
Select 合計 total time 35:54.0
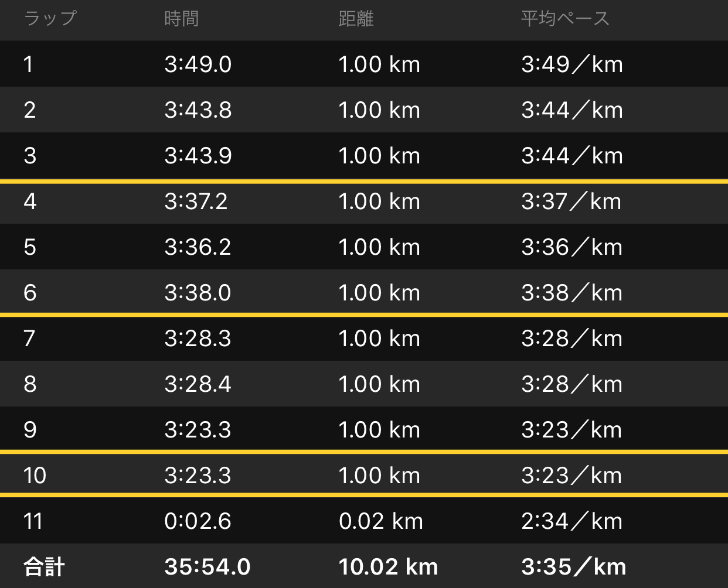point(207,567)
